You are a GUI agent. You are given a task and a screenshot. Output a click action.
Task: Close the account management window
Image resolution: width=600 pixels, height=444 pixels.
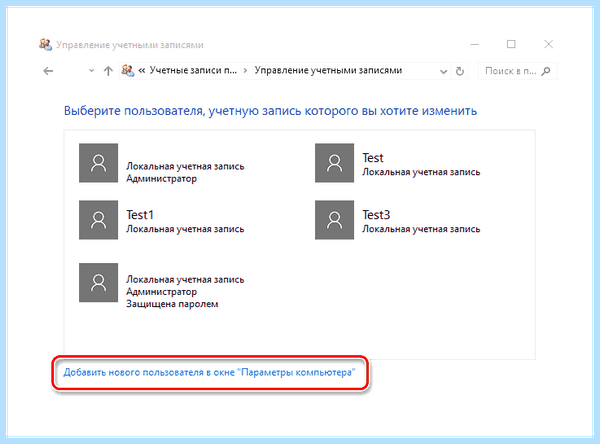coord(548,44)
